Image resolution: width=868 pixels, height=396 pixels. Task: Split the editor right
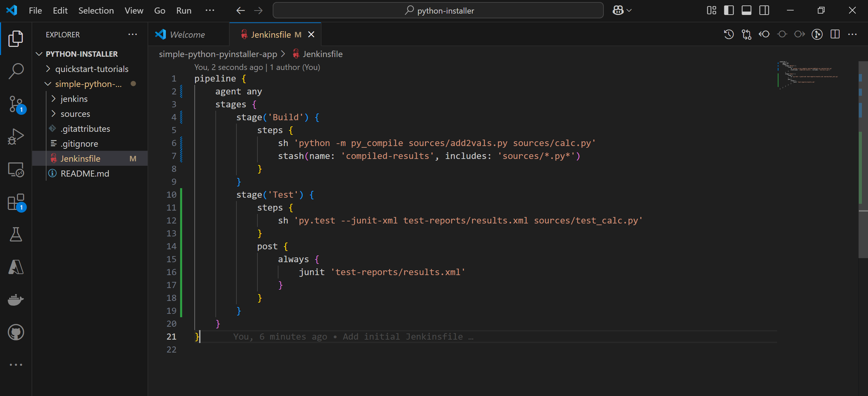click(x=835, y=34)
